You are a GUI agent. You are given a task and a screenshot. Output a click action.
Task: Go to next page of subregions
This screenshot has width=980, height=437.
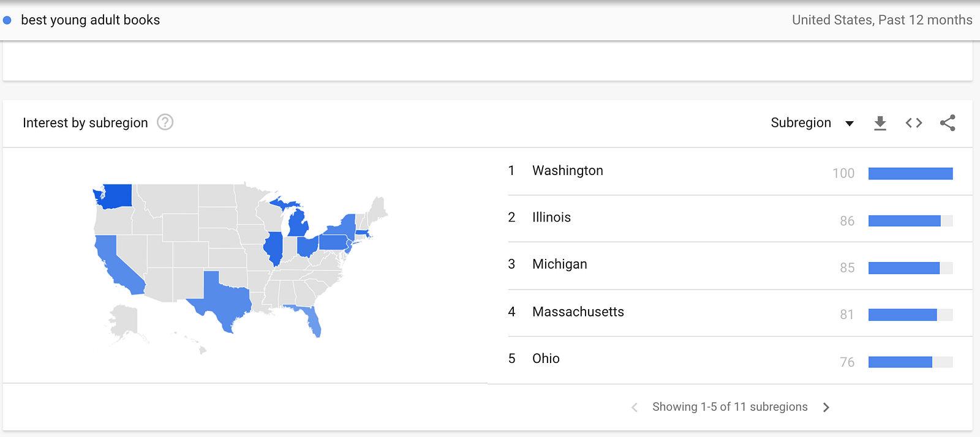[x=826, y=408]
